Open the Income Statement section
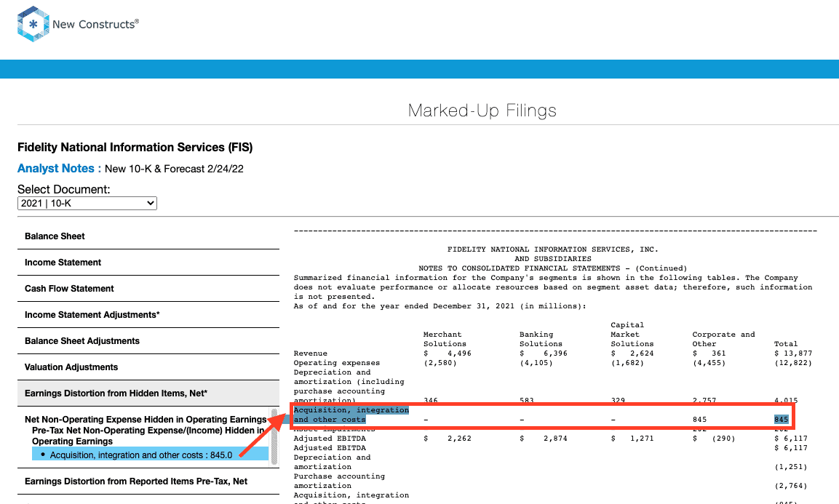Image resolution: width=839 pixels, height=504 pixels. [148, 262]
